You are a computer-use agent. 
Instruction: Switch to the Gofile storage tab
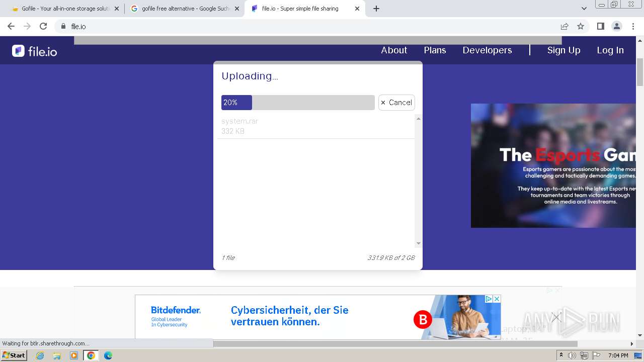pos(64,9)
